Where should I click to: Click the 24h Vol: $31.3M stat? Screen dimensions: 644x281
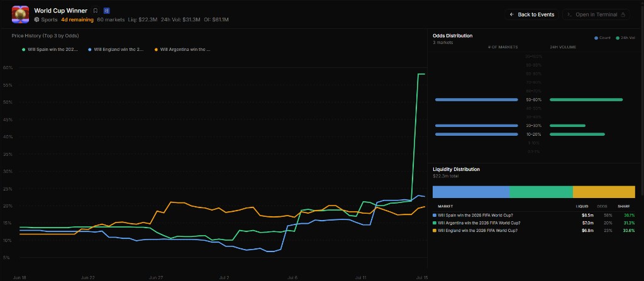pyautogui.click(x=180, y=19)
